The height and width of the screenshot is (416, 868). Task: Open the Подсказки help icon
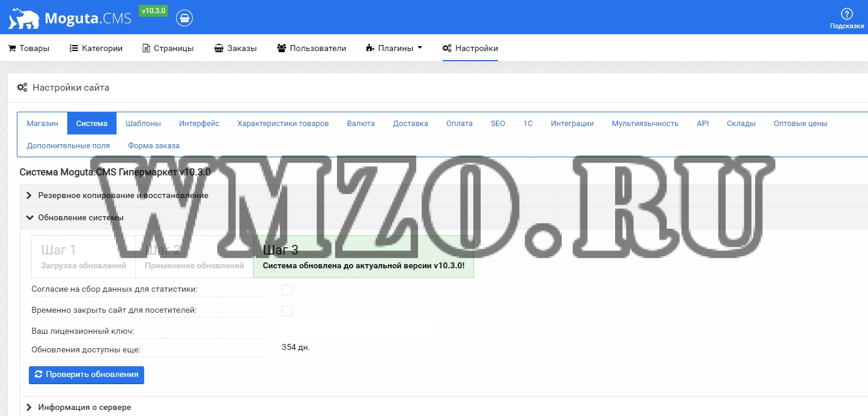[847, 19]
